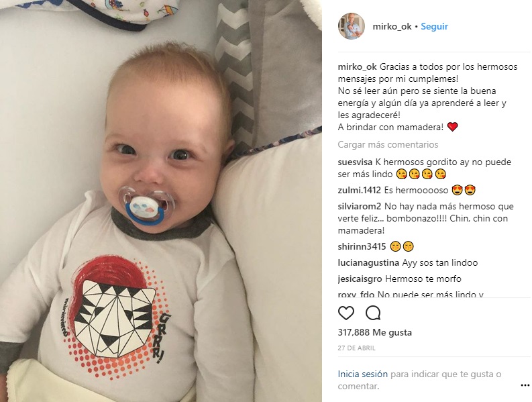Open mirko_ok username in post header
532x402 pixels.
click(x=392, y=26)
